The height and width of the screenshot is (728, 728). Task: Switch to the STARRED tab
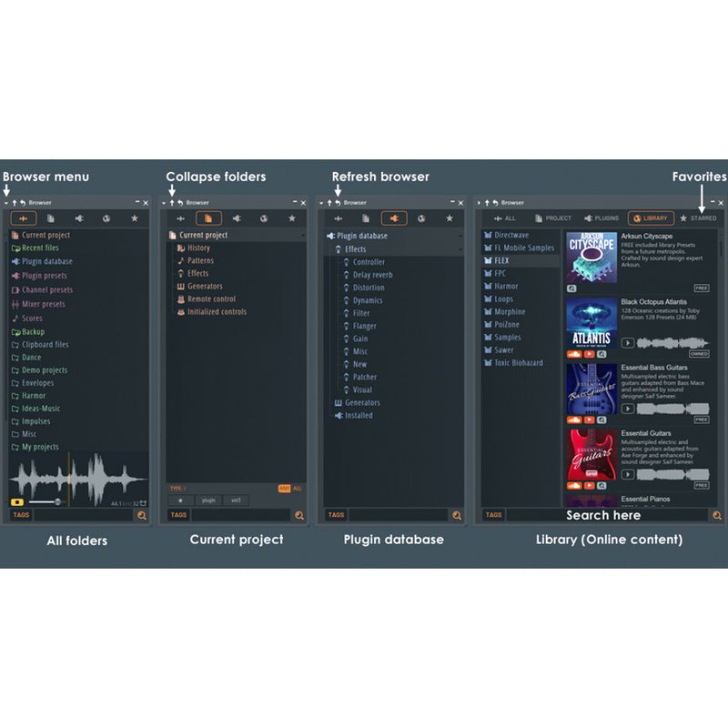[x=698, y=218]
